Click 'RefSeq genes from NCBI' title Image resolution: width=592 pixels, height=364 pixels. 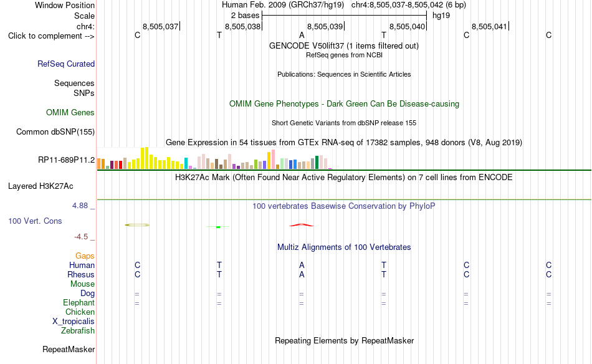344,55
